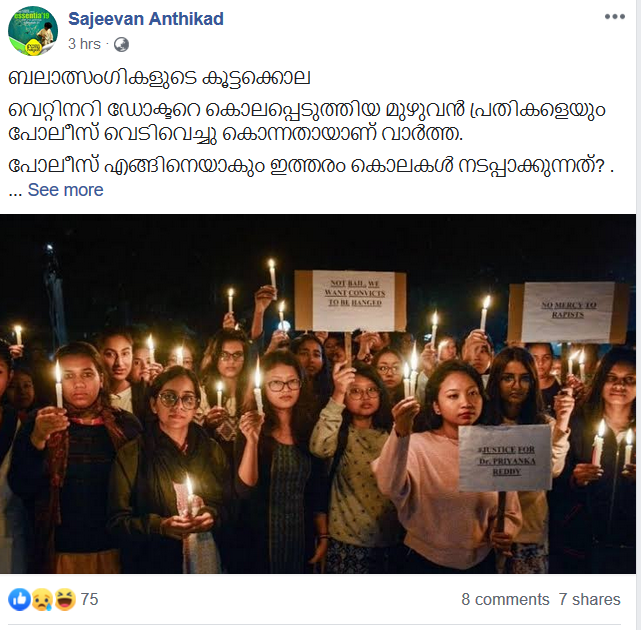Click the 'Not bail, we want convicts hanged' placard
The height and width of the screenshot is (630, 641).
[351, 300]
